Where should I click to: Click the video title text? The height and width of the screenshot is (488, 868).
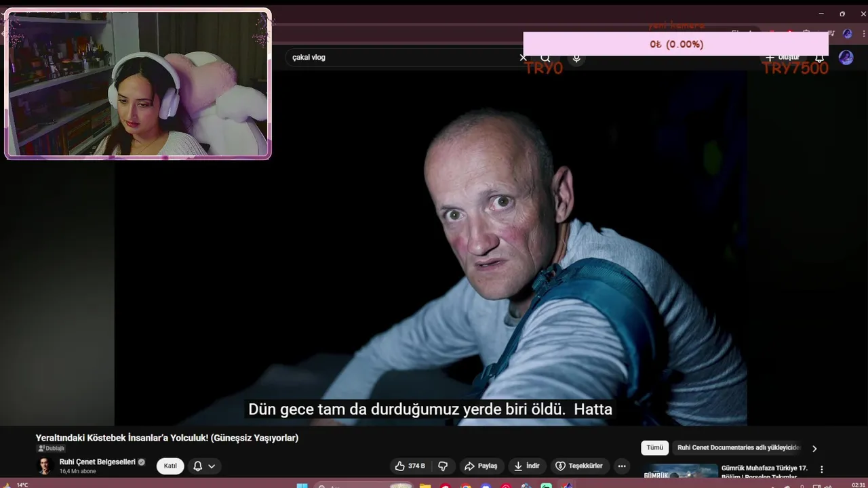(167, 438)
